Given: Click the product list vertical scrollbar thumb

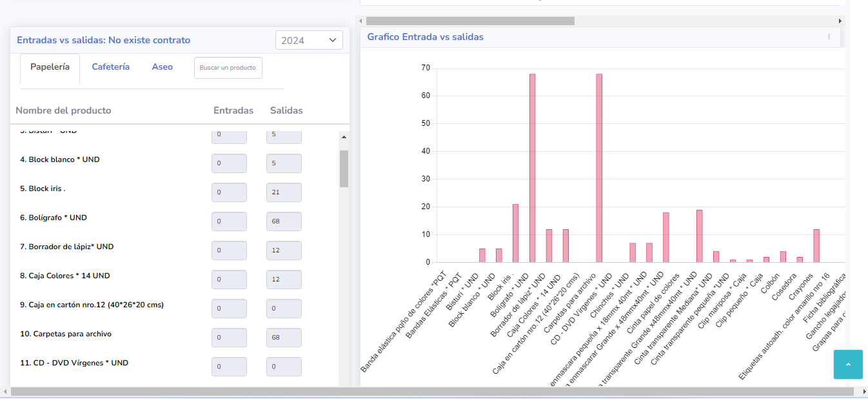Looking at the screenshot, I should pos(344,168).
